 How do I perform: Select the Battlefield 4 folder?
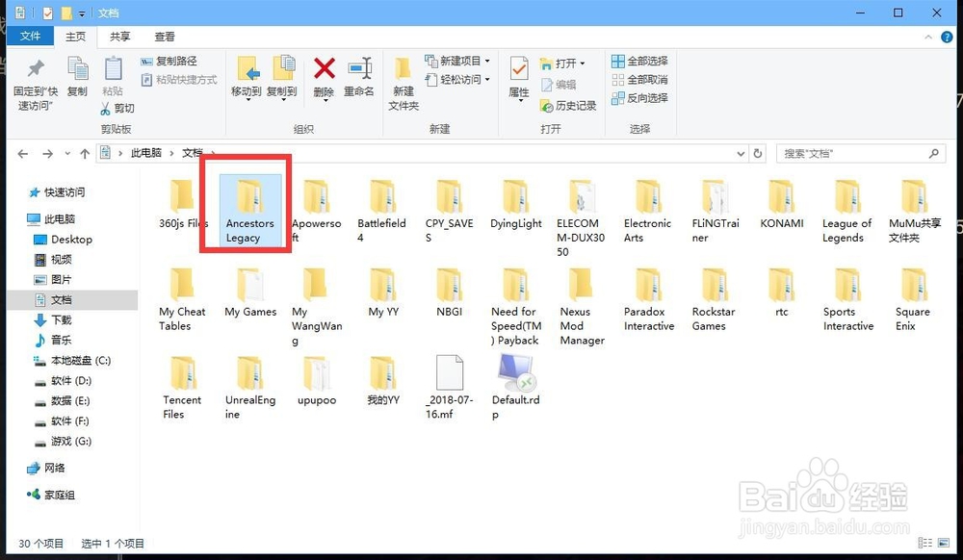click(x=381, y=212)
